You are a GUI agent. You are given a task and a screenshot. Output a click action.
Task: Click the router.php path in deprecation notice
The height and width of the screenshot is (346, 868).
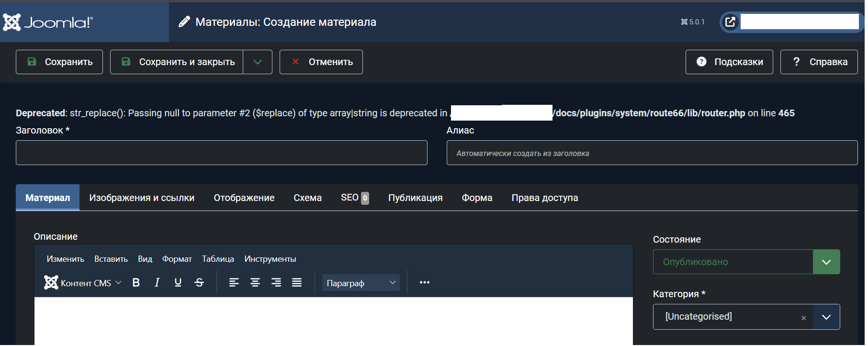pyautogui.click(x=649, y=113)
